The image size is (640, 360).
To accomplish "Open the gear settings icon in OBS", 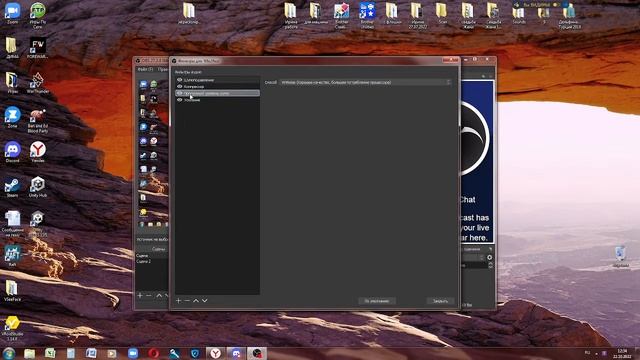I will [489, 258].
